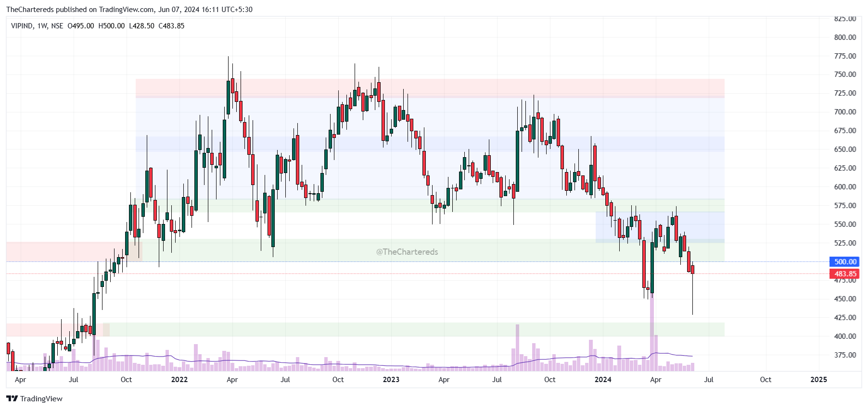Click the 600.00 price axis label
The width and height of the screenshot is (868, 409).
(845, 187)
